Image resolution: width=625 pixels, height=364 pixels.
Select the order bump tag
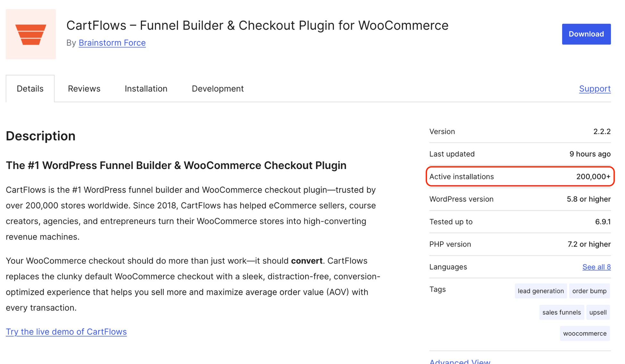[589, 291]
